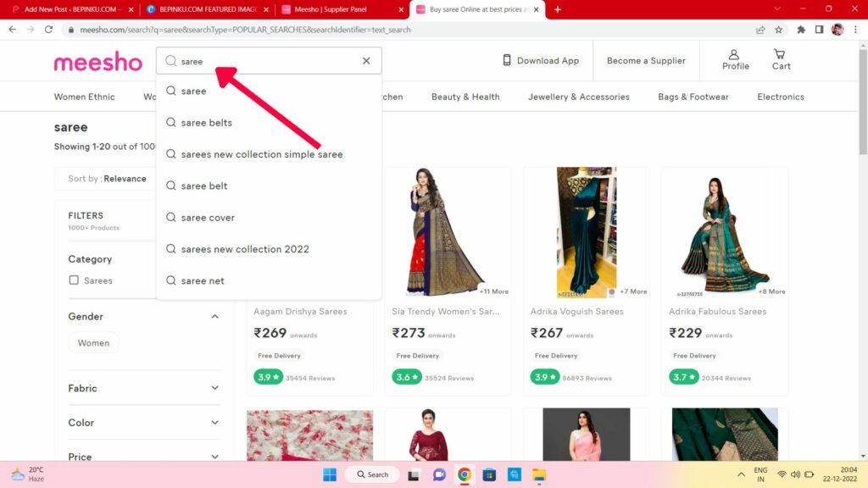Close the Meesho Supplier Panel tab
Screen dimensions: 868x488
(x=401, y=9)
